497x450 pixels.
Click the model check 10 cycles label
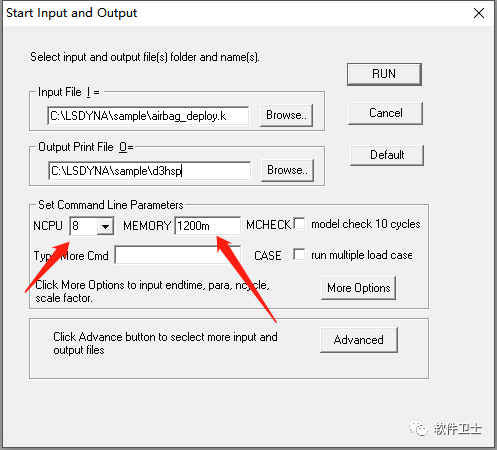point(366,224)
